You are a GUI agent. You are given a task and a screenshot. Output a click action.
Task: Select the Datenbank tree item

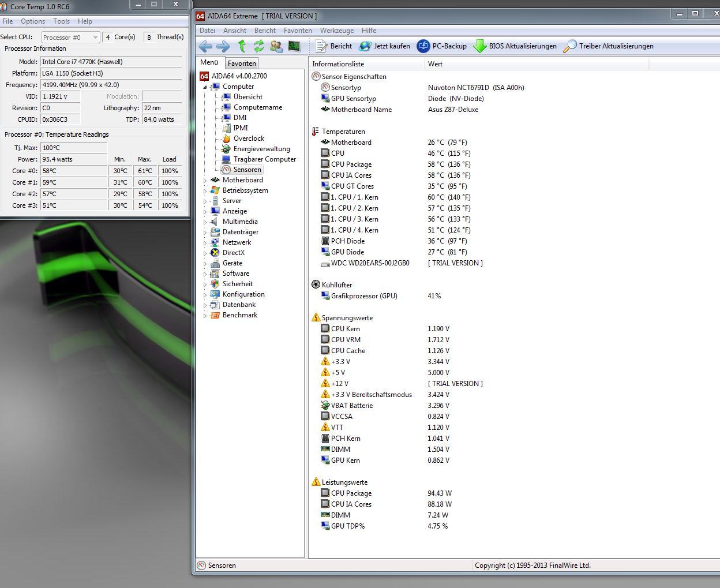coord(239,305)
